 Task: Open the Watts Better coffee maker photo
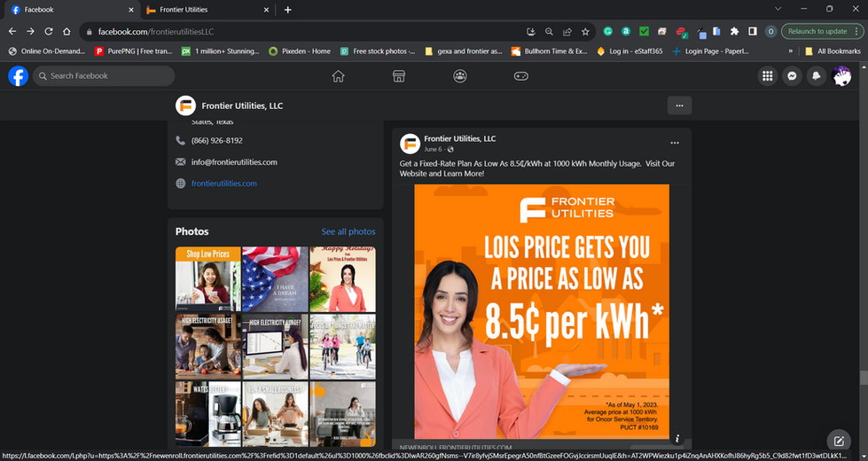pyautogui.click(x=208, y=413)
